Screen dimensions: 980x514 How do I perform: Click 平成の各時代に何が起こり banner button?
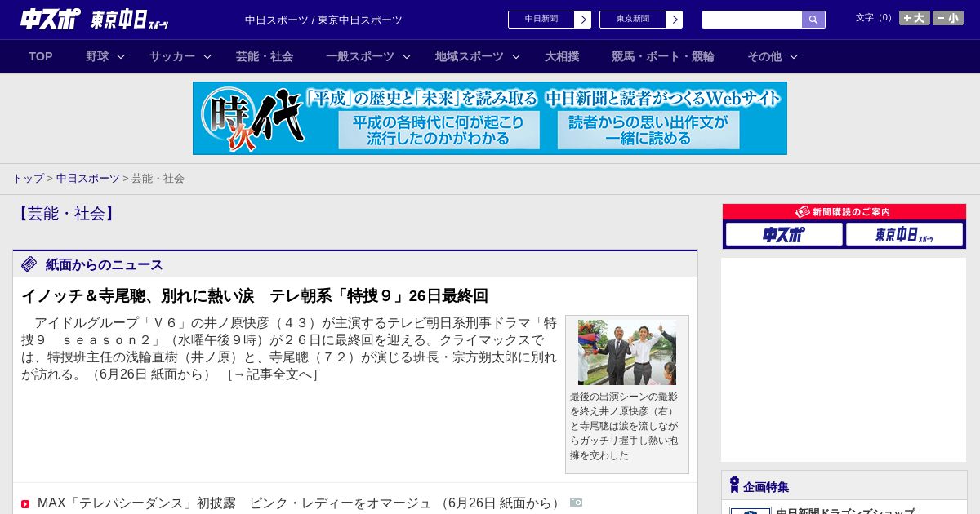click(439, 131)
